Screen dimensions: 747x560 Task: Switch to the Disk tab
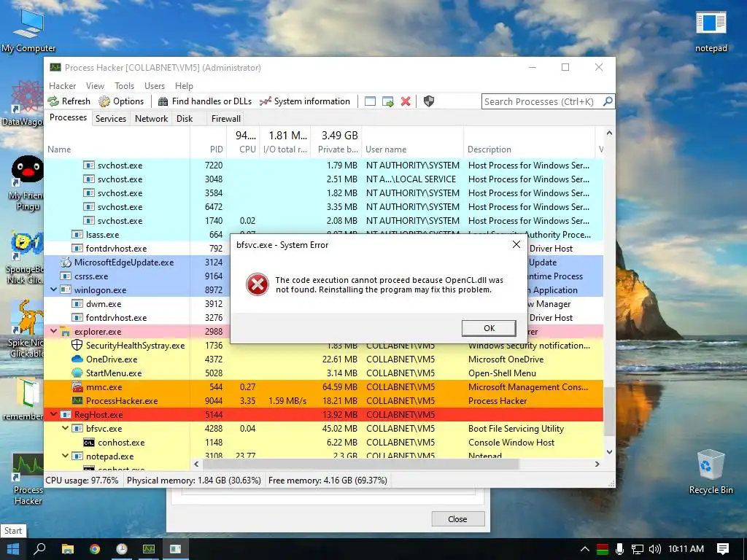(x=185, y=119)
